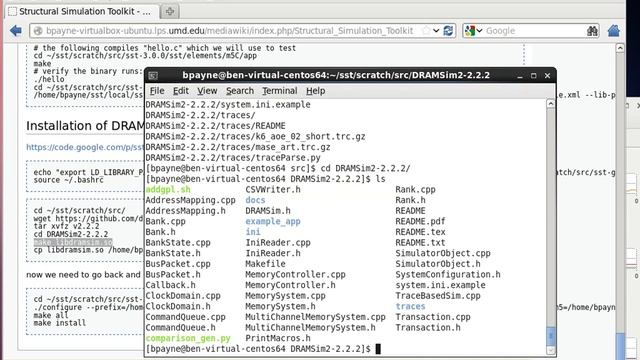Reload the page with the refresh icon
Image resolution: width=640 pixels, height=360 pixels.
coord(448,31)
